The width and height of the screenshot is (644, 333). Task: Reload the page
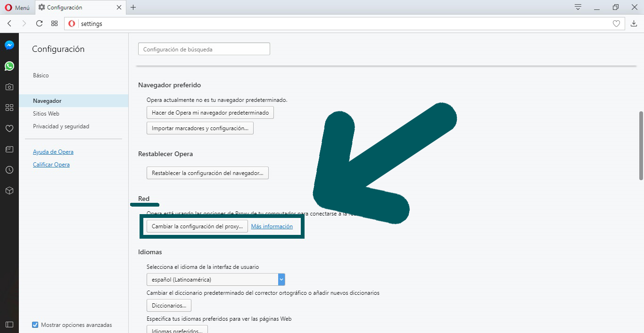(x=39, y=24)
